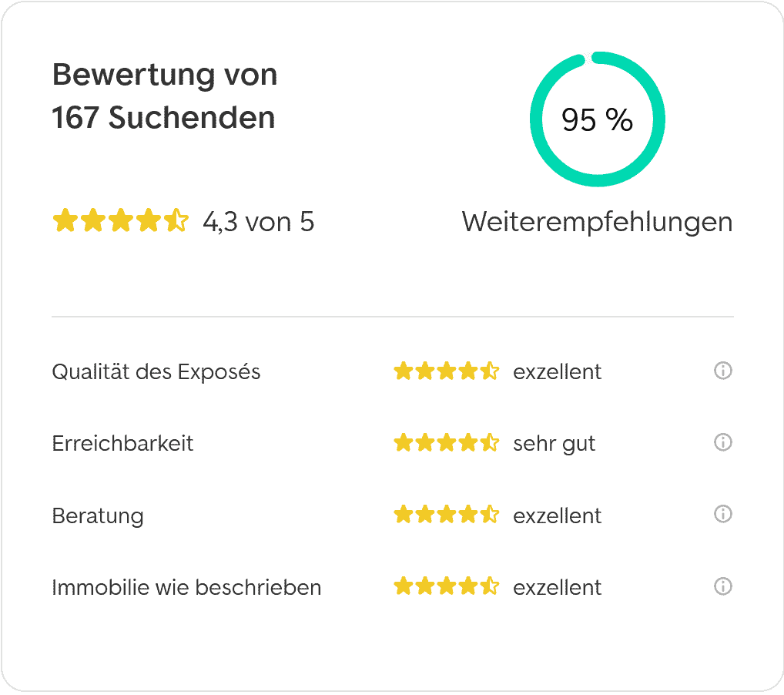Select the Beratung label
Screen dimensions: 784x695
98,515
